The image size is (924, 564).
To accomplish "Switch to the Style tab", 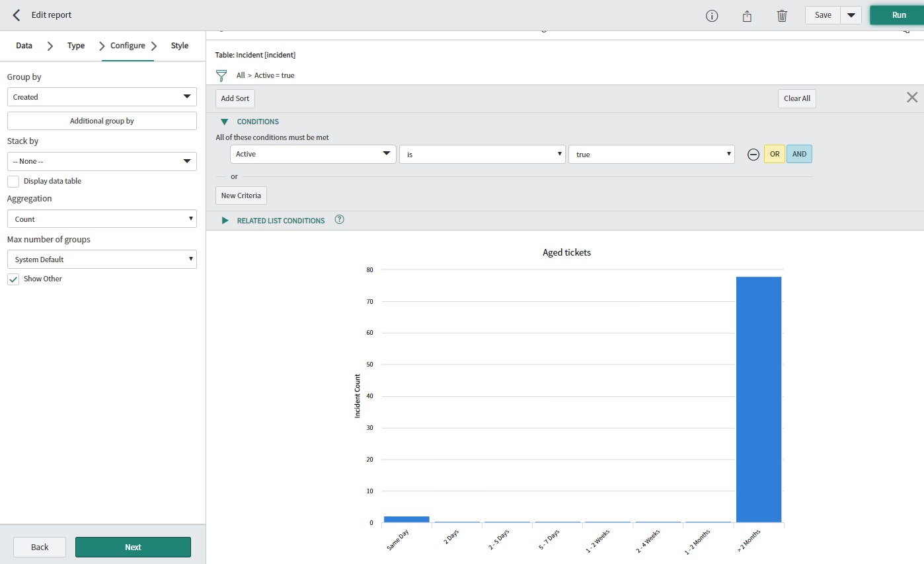I will pos(179,46).
